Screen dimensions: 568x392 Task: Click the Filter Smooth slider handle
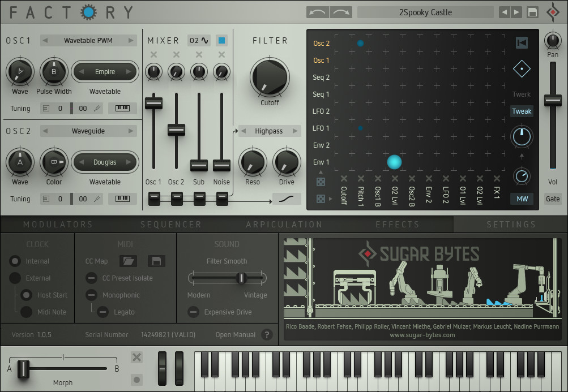point(241,278)
